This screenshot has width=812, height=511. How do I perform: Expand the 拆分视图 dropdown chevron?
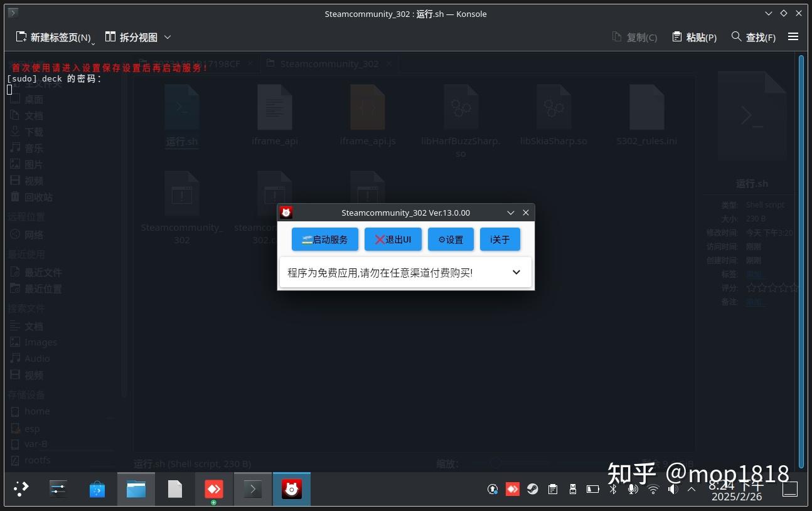(x=167, y=37)
